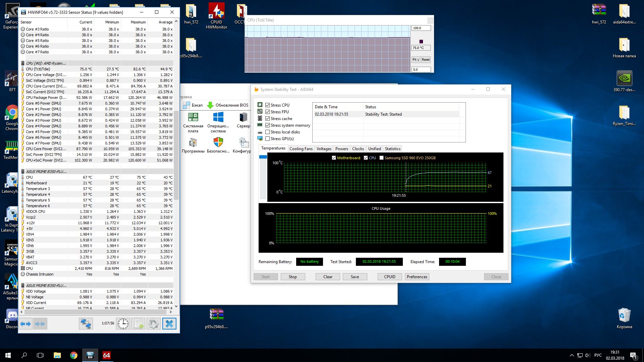Open system tray hidden icons chevron
Viewport: 644px width, 362px height.
[x=572, y=355]
